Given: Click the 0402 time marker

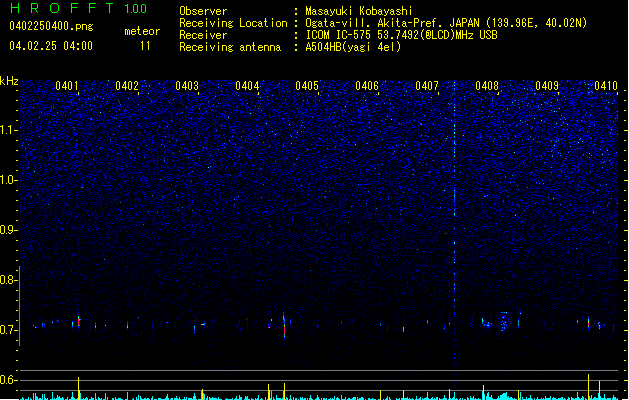Looking at the screenshot, I should click(127, 86).
